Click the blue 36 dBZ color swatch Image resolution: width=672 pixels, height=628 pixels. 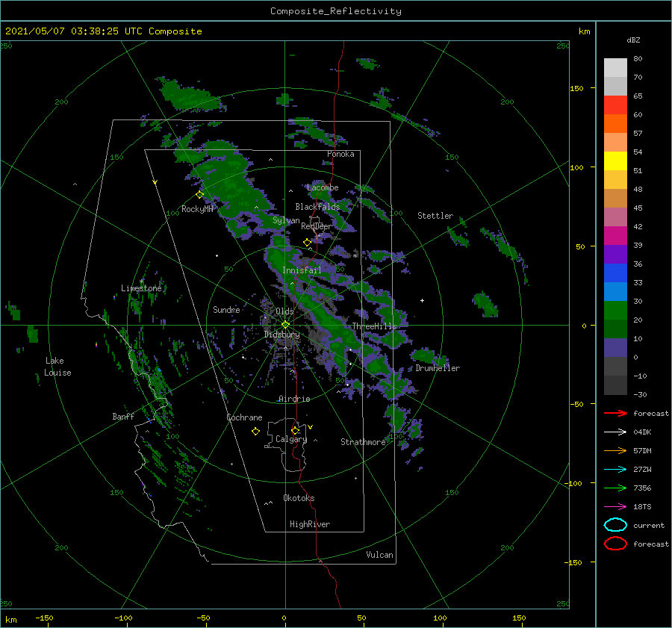[x=615, y=273]
